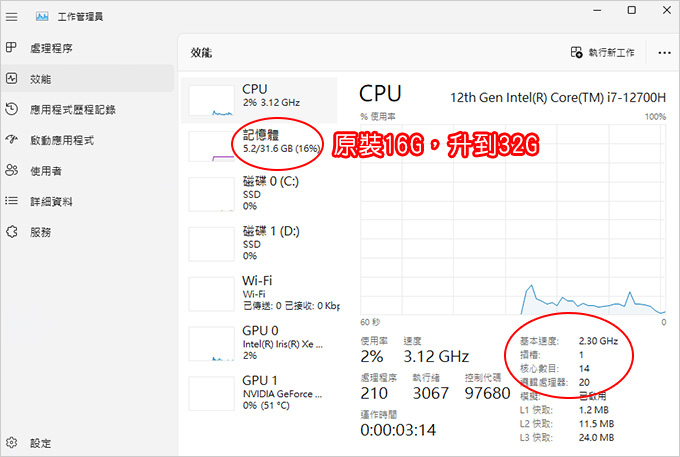
Task: Minimize the Task Manager window
Action: point(597,10)
